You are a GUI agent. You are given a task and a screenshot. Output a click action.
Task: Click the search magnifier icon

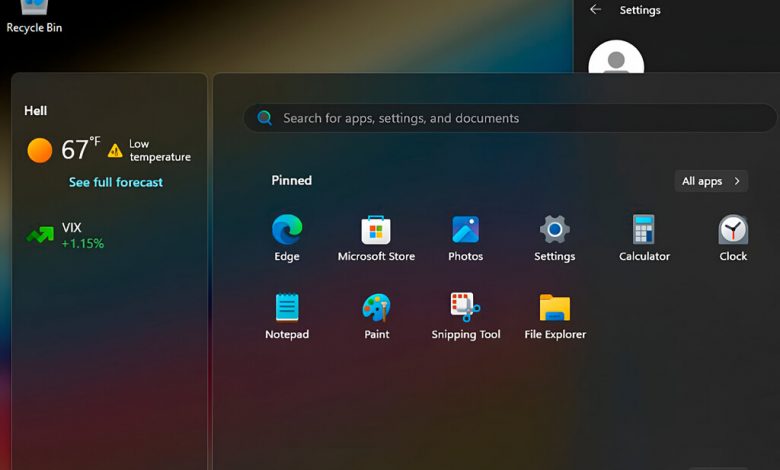264,118
